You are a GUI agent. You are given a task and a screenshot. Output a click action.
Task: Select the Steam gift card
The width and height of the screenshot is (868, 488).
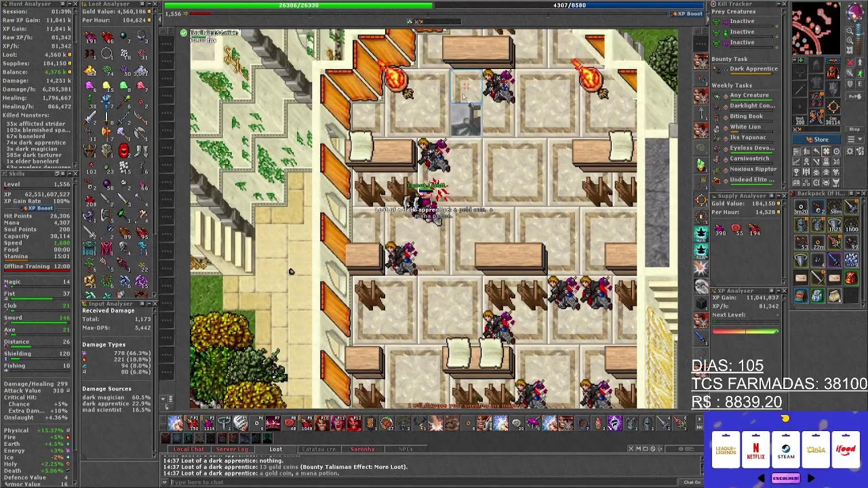pyautogui.click(x=786, y=450)
